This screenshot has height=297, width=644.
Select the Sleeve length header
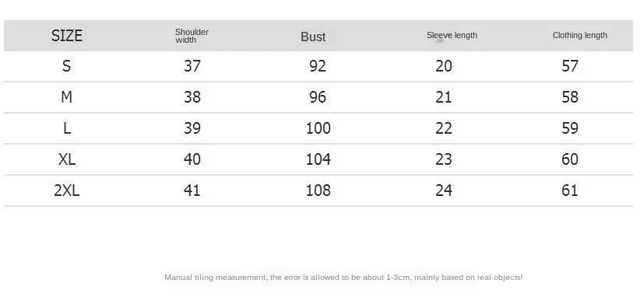pos(452,35)
